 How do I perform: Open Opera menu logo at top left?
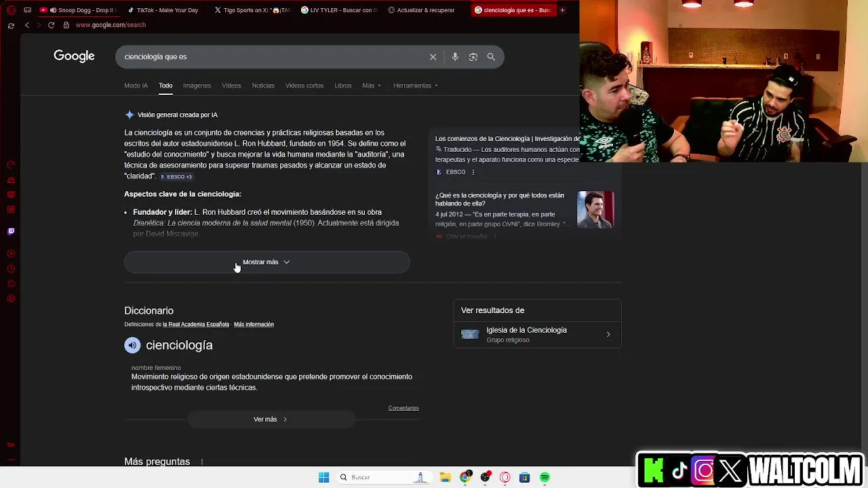pyautogui.click(x=11, y=10)
